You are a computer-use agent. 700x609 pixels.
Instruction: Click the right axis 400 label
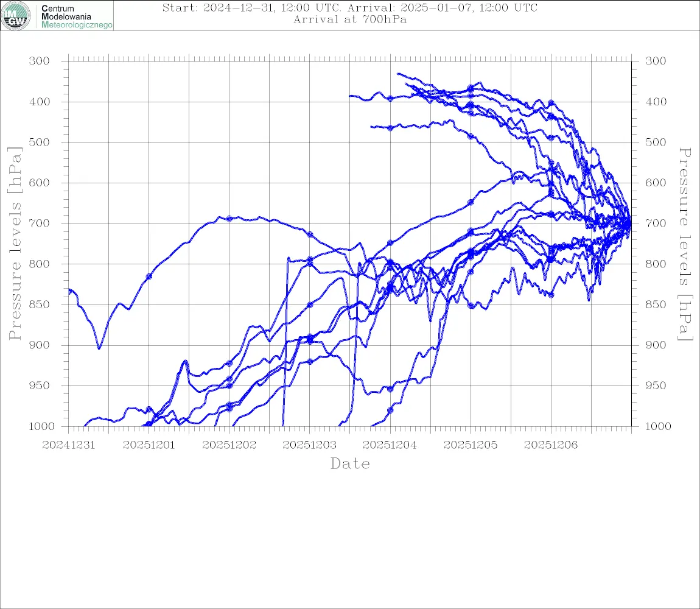[x=656, y=102]
